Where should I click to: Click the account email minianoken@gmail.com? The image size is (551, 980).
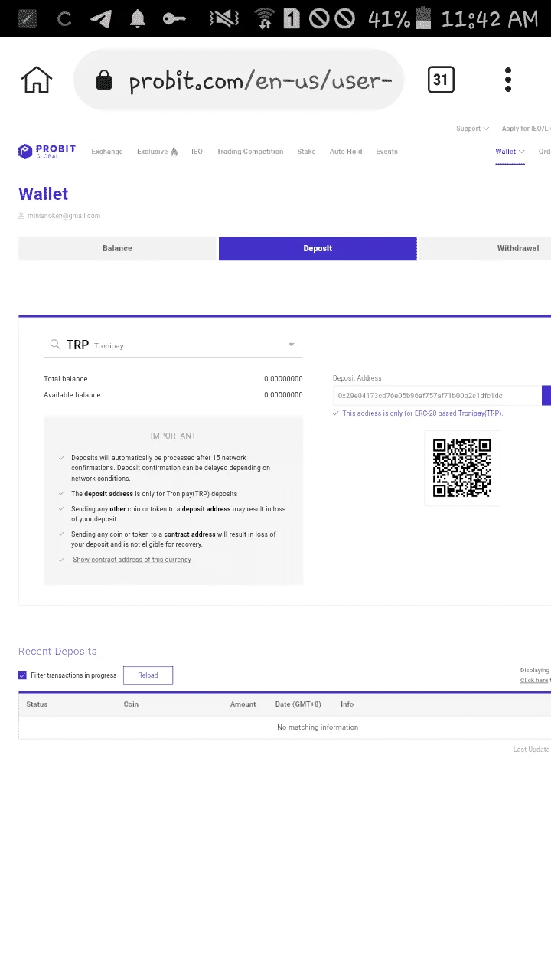64,216
